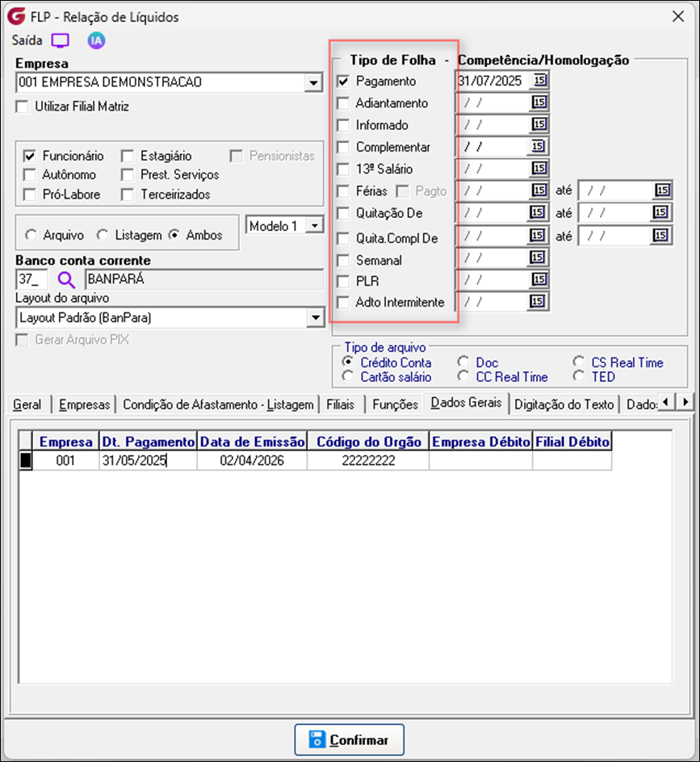700x762 pixels.
Task: Click the magnifier to search bank
Action: 66,280
